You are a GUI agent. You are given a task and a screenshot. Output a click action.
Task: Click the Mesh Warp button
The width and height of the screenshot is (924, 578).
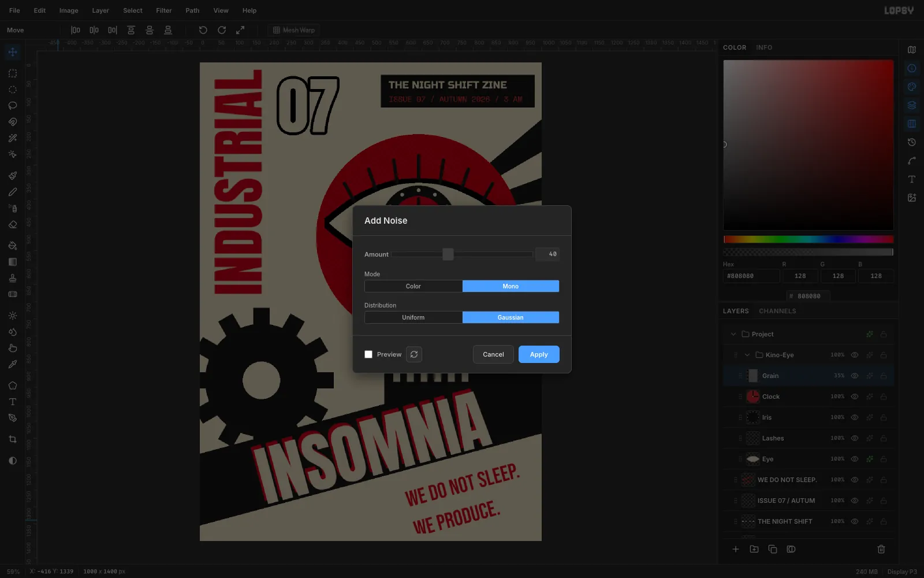[x=294, y=30]
